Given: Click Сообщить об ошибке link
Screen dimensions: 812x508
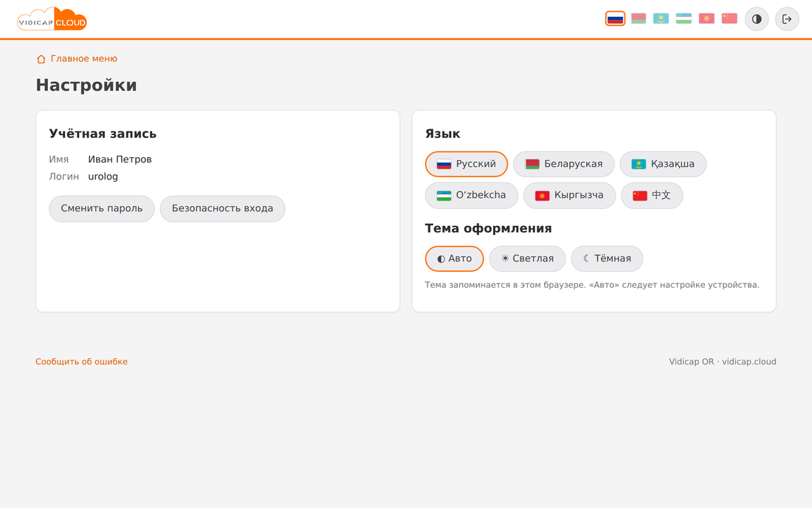Looking at the screenshot, I should (81, 362).
